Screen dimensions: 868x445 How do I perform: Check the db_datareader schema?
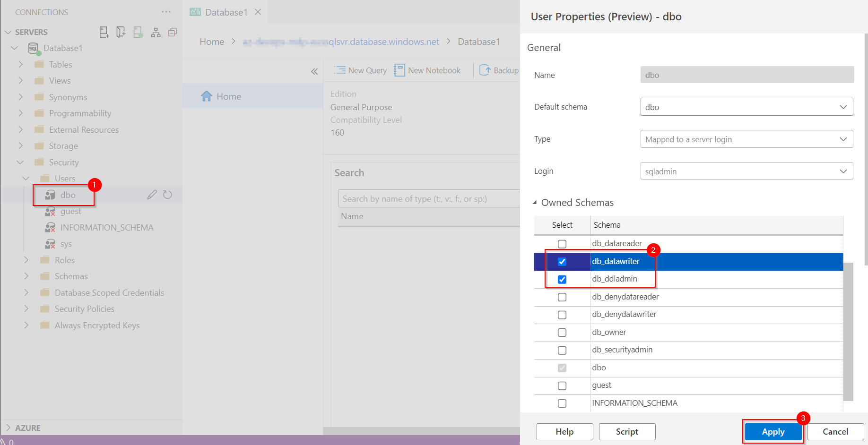(x=562, y=244)
